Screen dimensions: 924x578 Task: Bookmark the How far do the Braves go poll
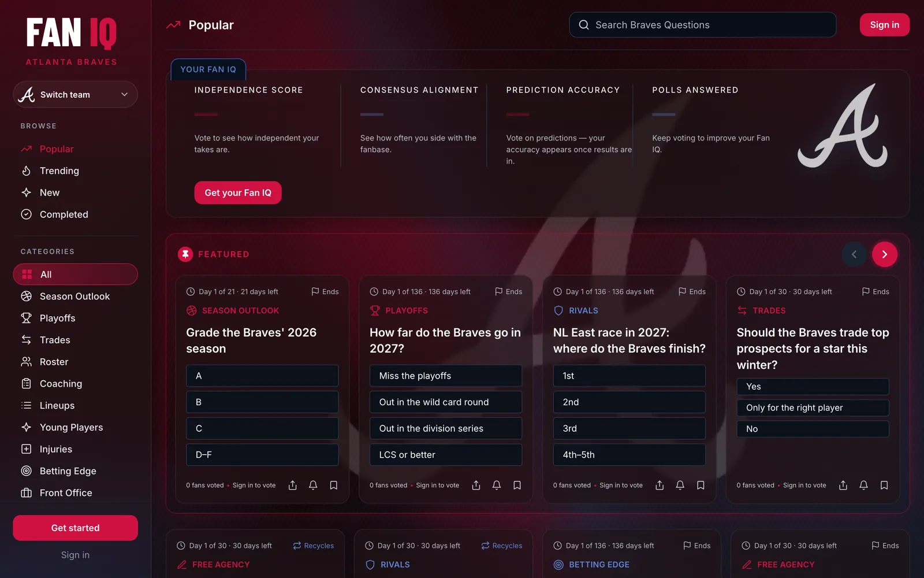[x=517, y=485]
